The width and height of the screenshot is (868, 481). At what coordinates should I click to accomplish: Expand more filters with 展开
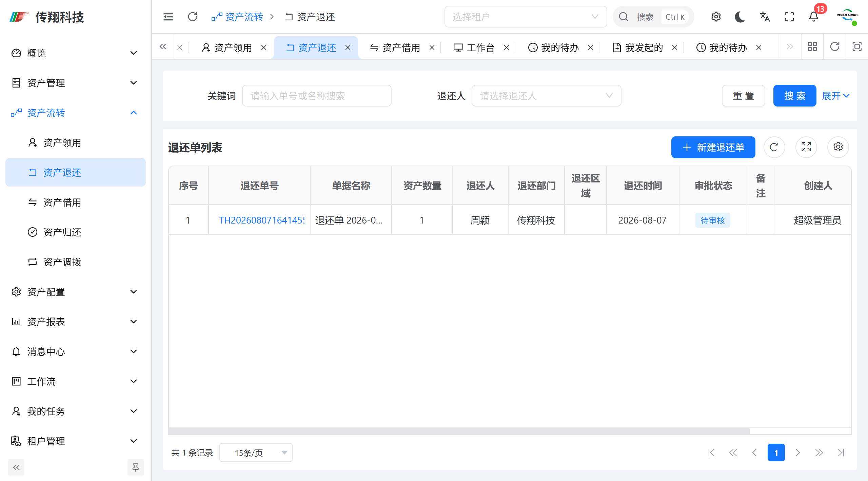(836, 96)
